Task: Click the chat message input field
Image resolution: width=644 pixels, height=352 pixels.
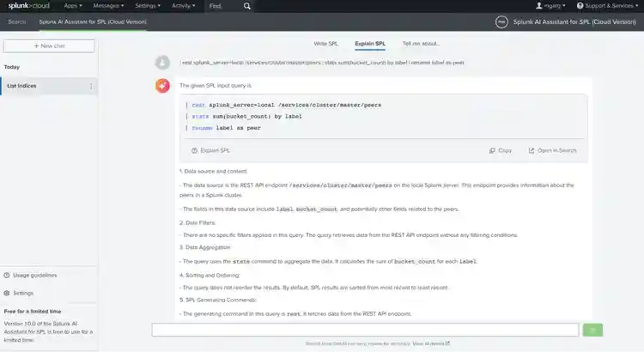Action: click(x=365, y=330)
